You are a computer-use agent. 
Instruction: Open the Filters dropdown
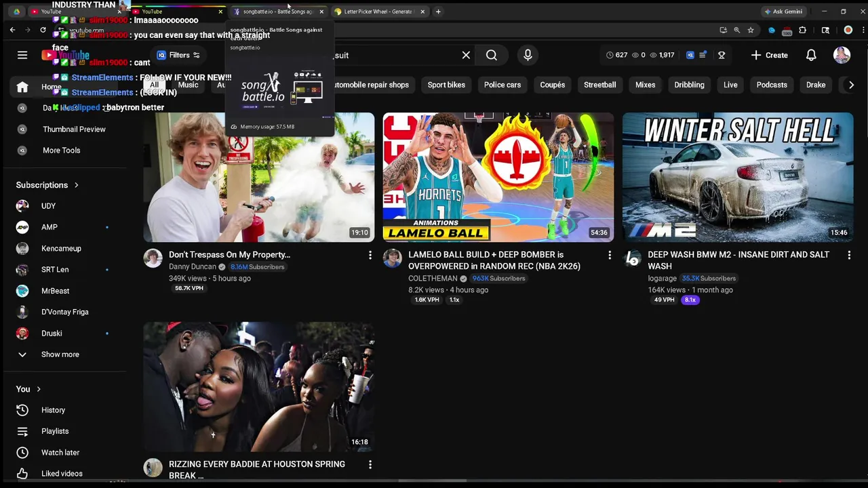[178, 55]
